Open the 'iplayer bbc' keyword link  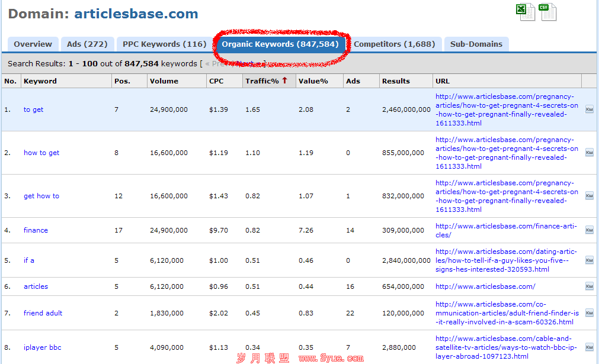pos(42,347)
